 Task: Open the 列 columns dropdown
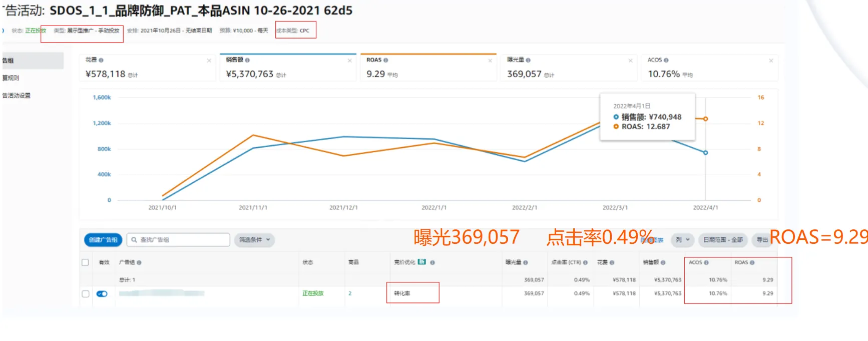tap(682, 240)
